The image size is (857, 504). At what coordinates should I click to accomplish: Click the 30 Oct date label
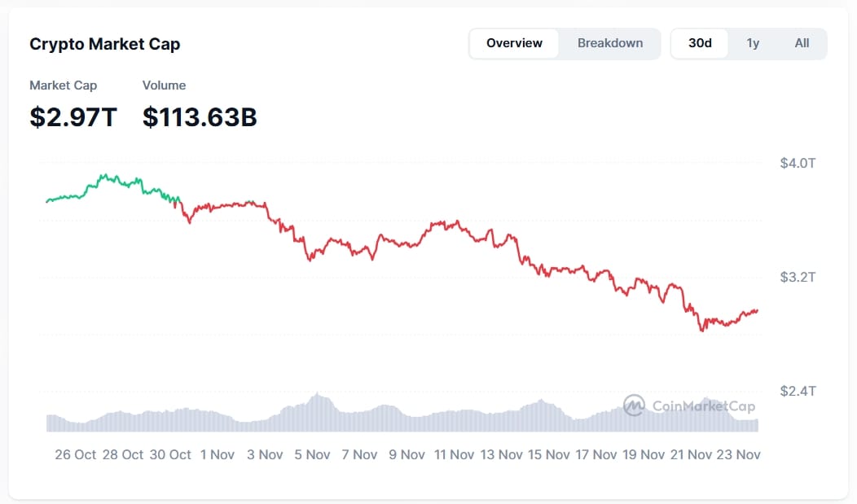170,454
